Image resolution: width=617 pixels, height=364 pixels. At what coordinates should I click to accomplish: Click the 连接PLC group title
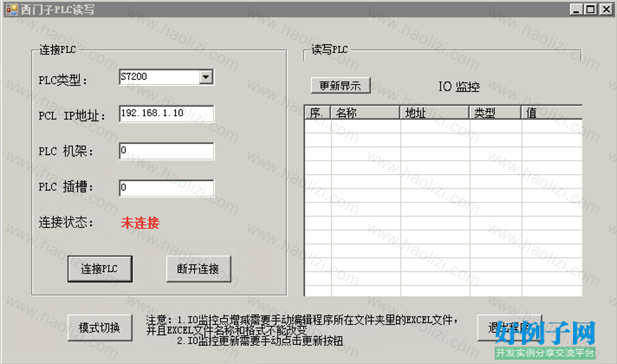tap(58, 50)
